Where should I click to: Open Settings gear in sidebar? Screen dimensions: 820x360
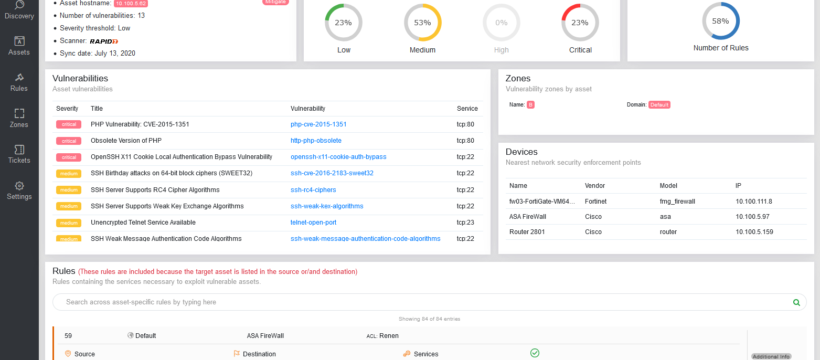click(19, 186)
